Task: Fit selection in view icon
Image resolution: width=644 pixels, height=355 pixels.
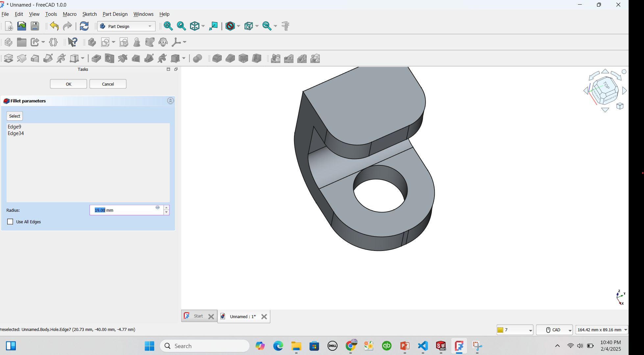Action: (181, 26)
